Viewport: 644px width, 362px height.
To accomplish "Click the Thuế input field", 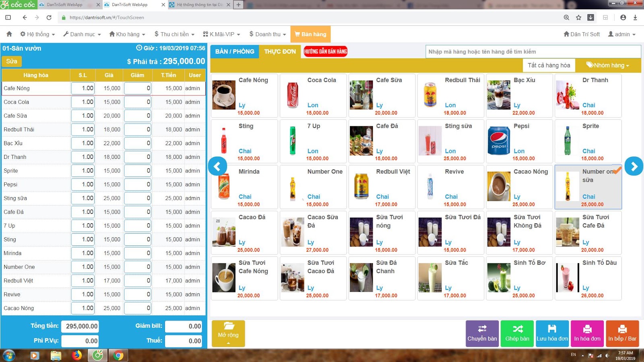I will [184, 341].
